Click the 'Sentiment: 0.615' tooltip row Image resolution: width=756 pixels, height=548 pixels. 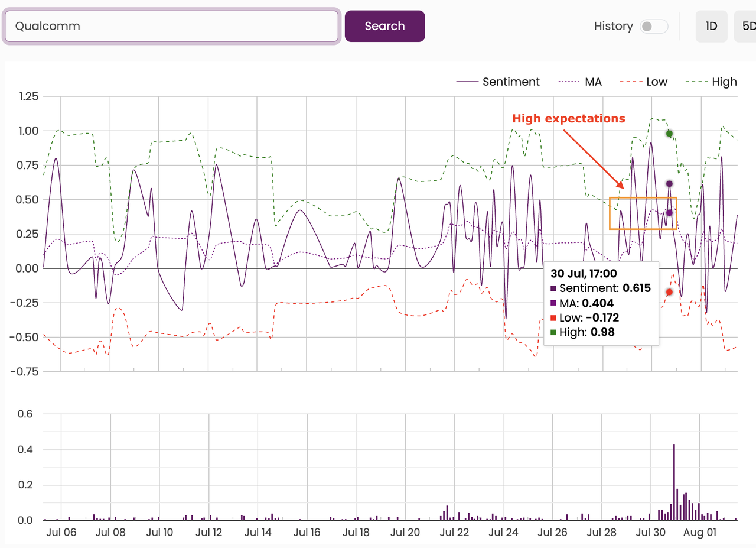coord(601,288)
